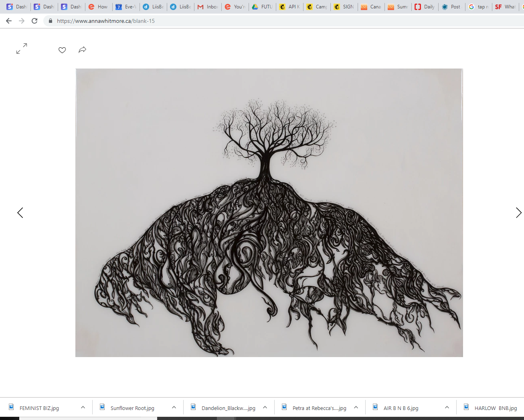
Task: Open downloaded HARLOW BNB.jpg file
Action: point(495,408)
